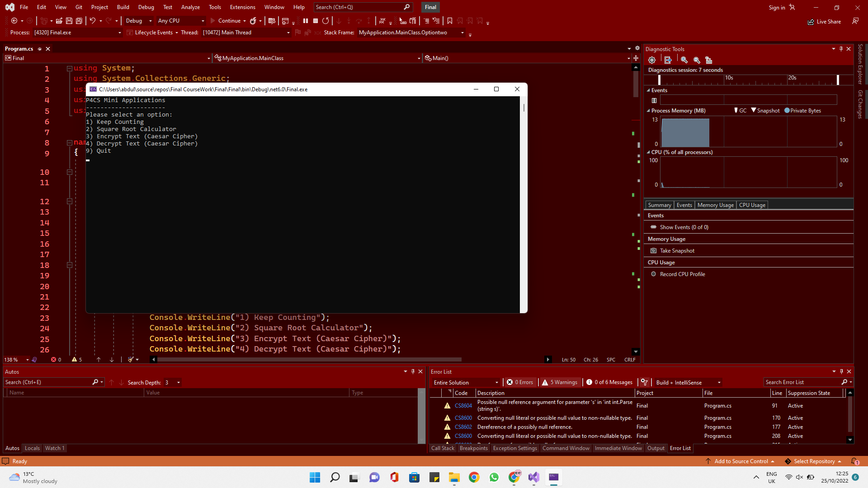Restart the debugging session icon
The image size is (868, 488).
325,21
